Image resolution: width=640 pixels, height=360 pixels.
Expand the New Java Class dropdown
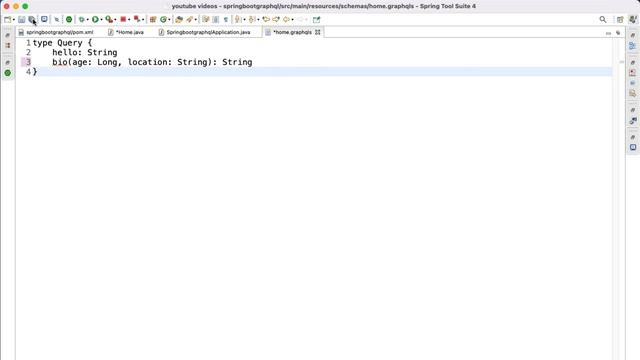(169, 20)
